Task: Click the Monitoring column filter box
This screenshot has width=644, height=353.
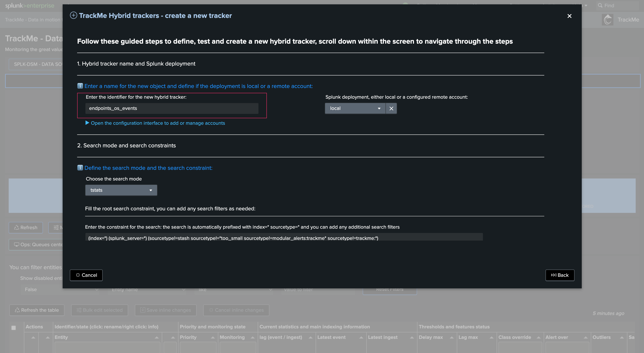Action: pyautogui.click(x=238, y=348)
